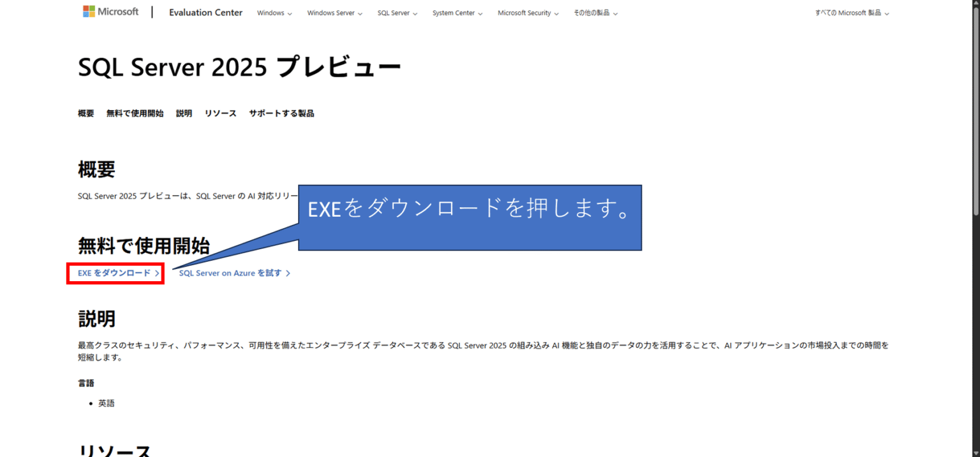Click the Microsoft Security menu chevron
This screenshot has width=980, height=457.
[x=556, y=13]
